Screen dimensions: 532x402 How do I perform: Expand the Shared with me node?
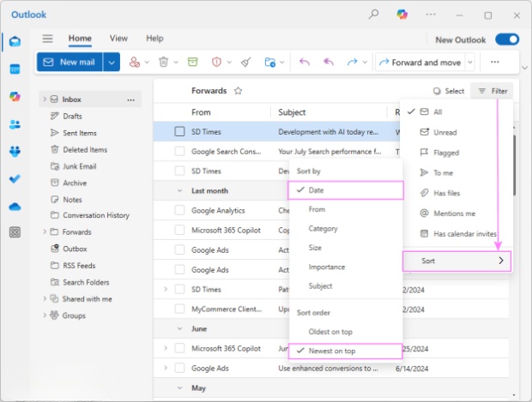click(45, 298)
